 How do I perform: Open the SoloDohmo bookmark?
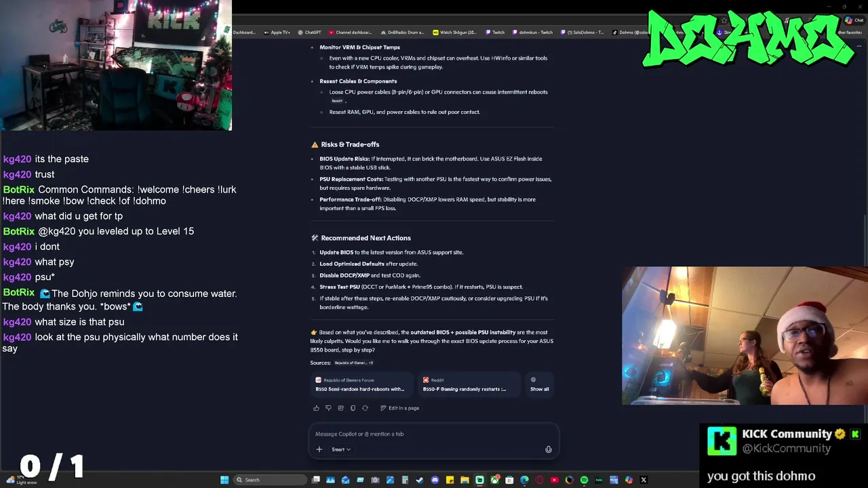581,33
